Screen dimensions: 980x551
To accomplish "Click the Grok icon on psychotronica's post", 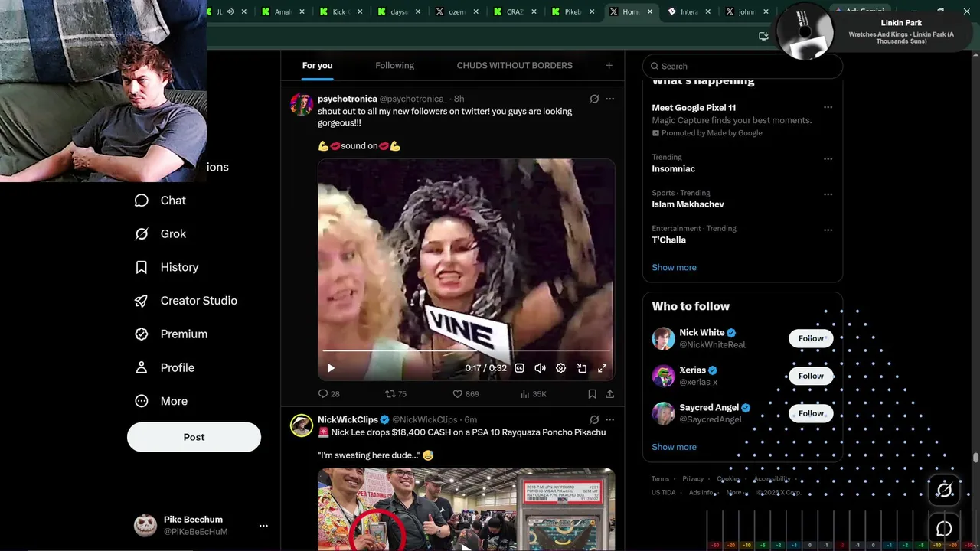I will (x=594, y=99).
